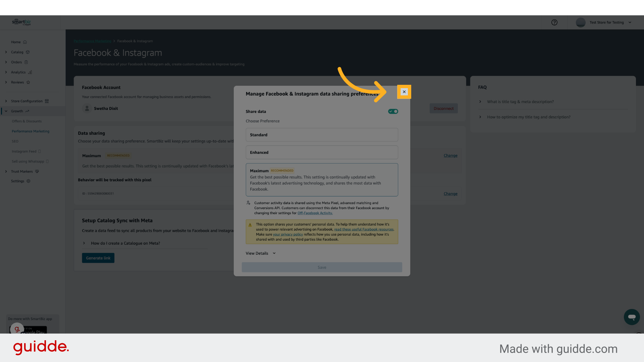Go to Home in sidebar

point(16,42)
